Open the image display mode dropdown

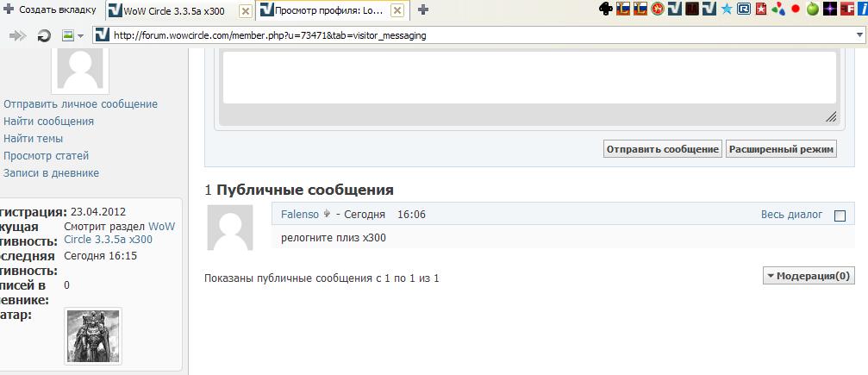[x=72, y=36]
